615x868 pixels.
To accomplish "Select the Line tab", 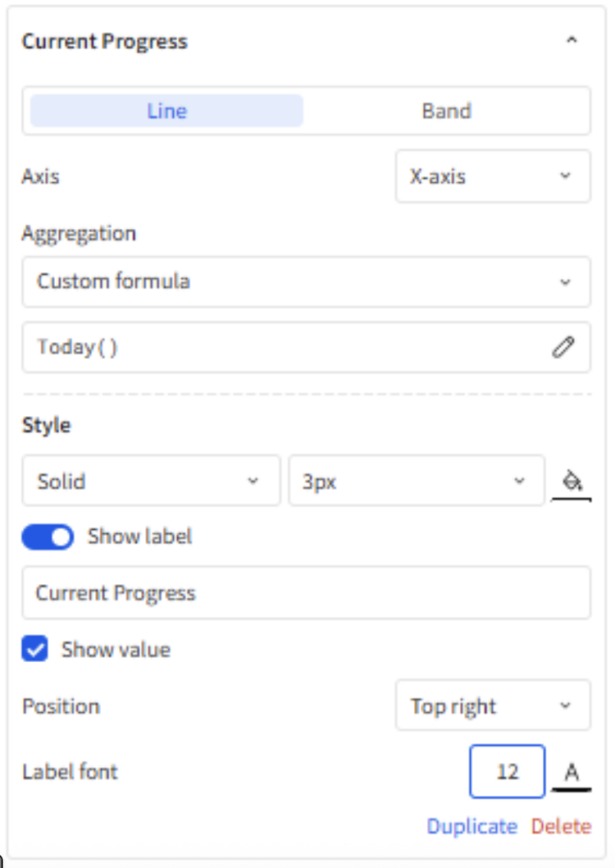I will pyautogui.click(x=167, y=111).
